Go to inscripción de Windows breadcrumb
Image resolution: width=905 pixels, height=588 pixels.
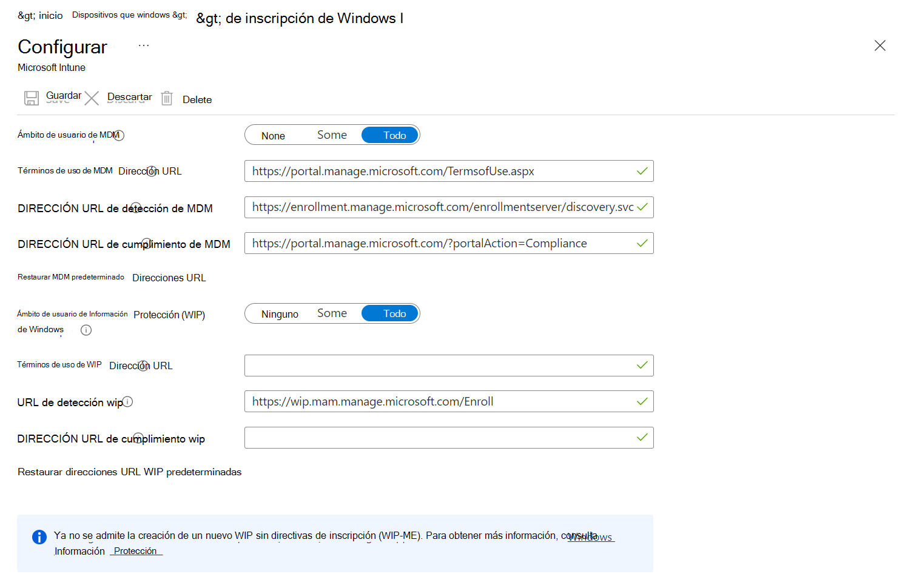[x=300, y=18]
